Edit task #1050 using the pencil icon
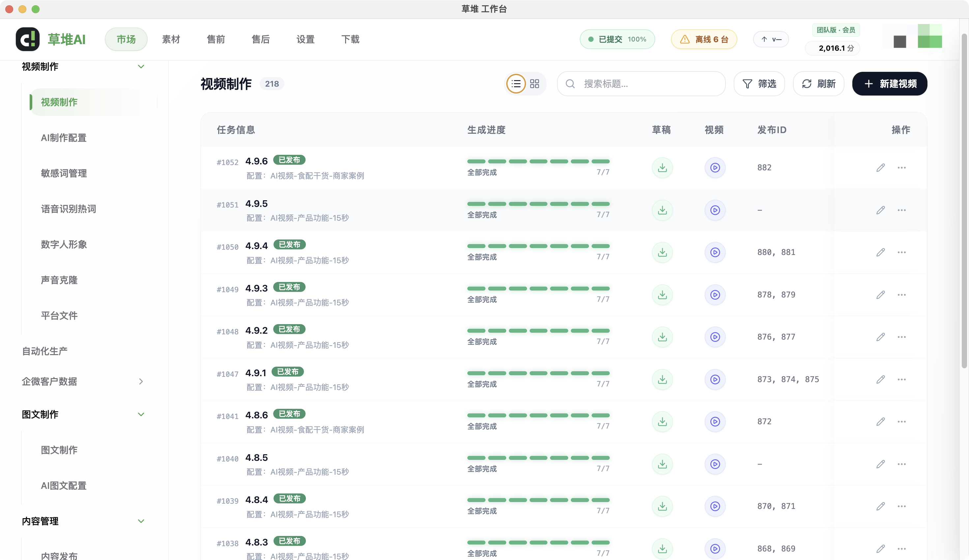 [x=881, y=252]
